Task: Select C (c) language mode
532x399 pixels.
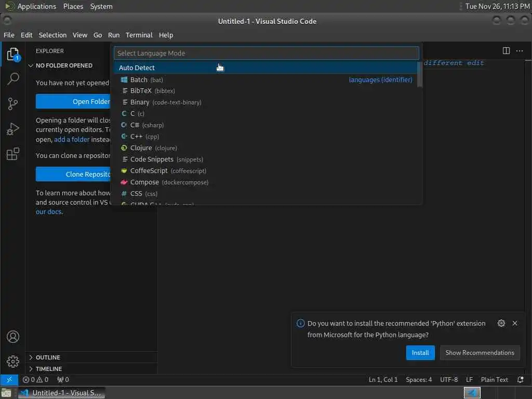Action: click(x=267, y=114)
